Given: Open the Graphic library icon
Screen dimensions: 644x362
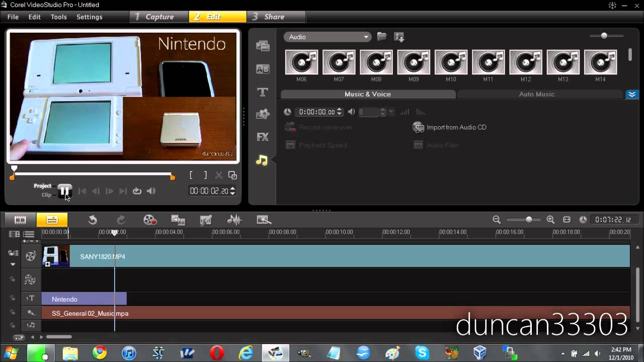Looking at the screenshot, I should [263, 114].
